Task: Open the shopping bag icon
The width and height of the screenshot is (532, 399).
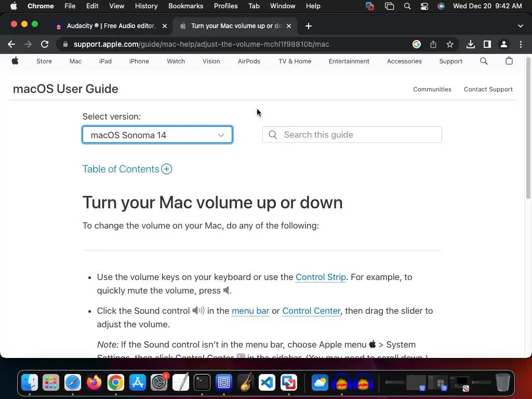Action: coord(509,61)
